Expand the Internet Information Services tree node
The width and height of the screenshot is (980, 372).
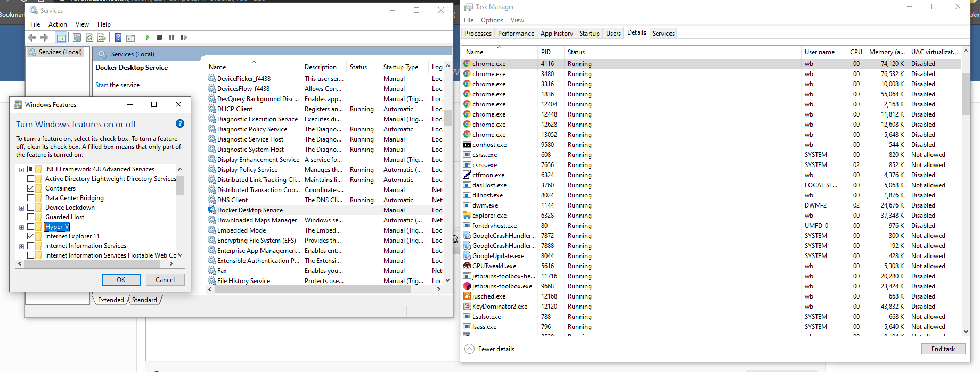[21, 246]
